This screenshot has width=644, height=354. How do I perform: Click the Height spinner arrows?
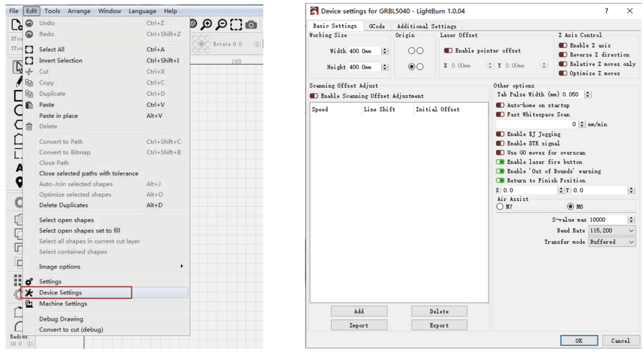click(385, 67)
